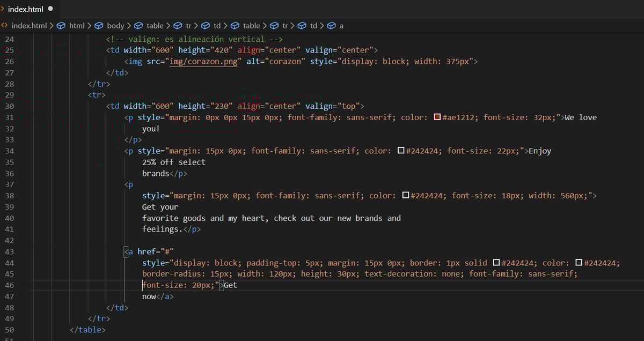Click the first table icon in the breadcrumb
This screenshot has height=341, width=644.
tap(138, 25)
